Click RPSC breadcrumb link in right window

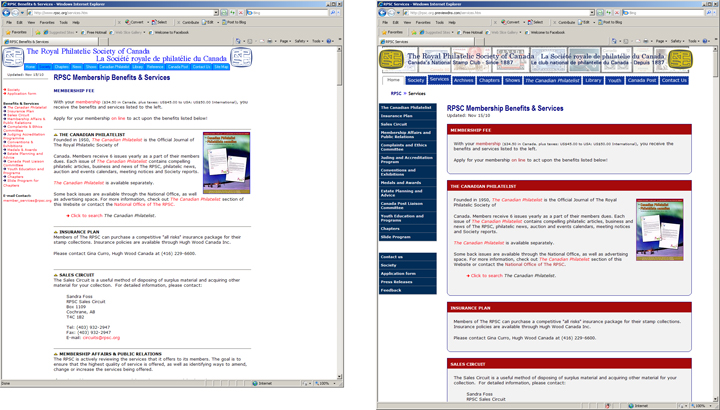point(396,93)
